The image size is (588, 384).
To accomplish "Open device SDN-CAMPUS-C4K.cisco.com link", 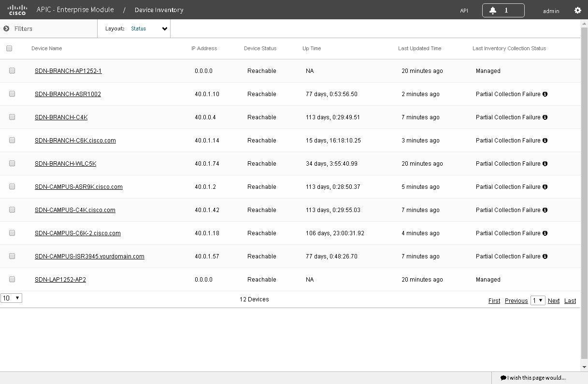I will pos(75,210).
